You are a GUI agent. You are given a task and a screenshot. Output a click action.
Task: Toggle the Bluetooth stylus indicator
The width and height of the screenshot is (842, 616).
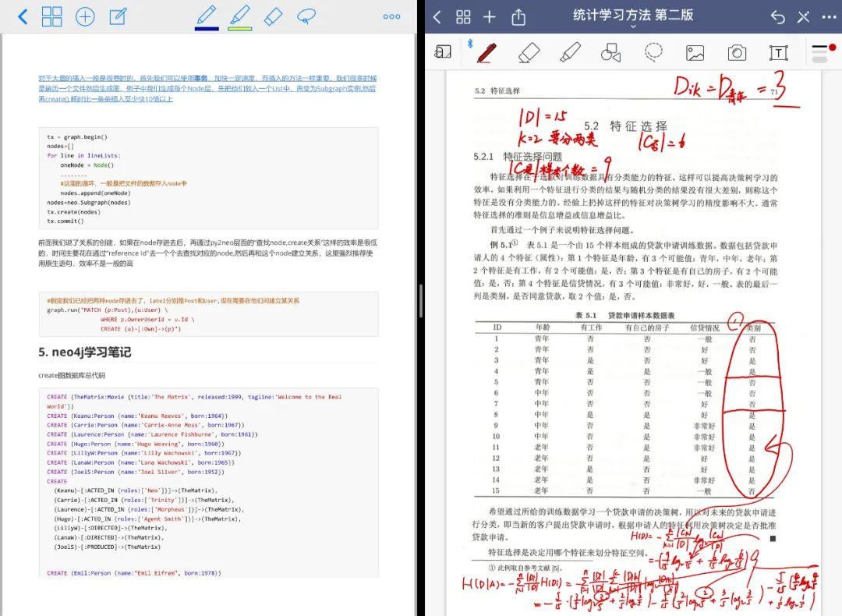pyautogui.click(x=470, y=44)
